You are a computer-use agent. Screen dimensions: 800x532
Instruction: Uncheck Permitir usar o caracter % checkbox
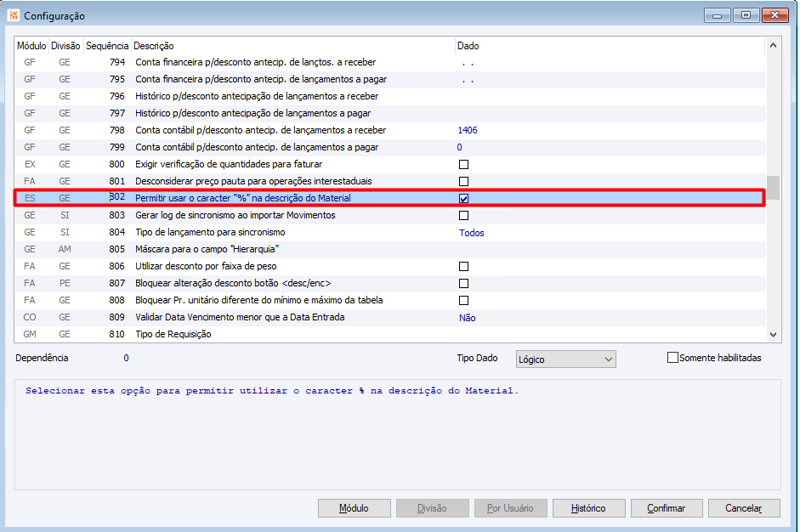click(463, 198)
